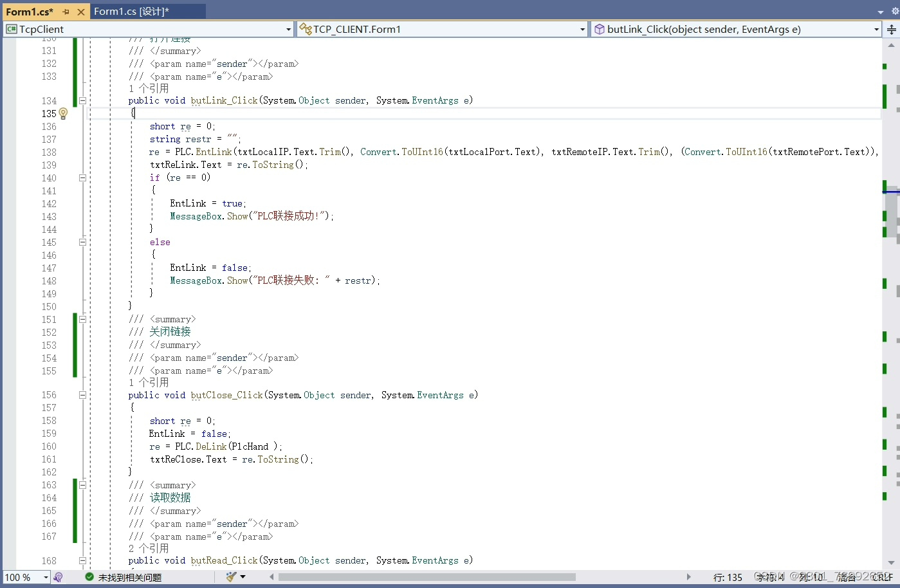This screenshot has width=900, height=588.
Task: Open the TcpClient project dropdown
Action: (x=288, y=29)
